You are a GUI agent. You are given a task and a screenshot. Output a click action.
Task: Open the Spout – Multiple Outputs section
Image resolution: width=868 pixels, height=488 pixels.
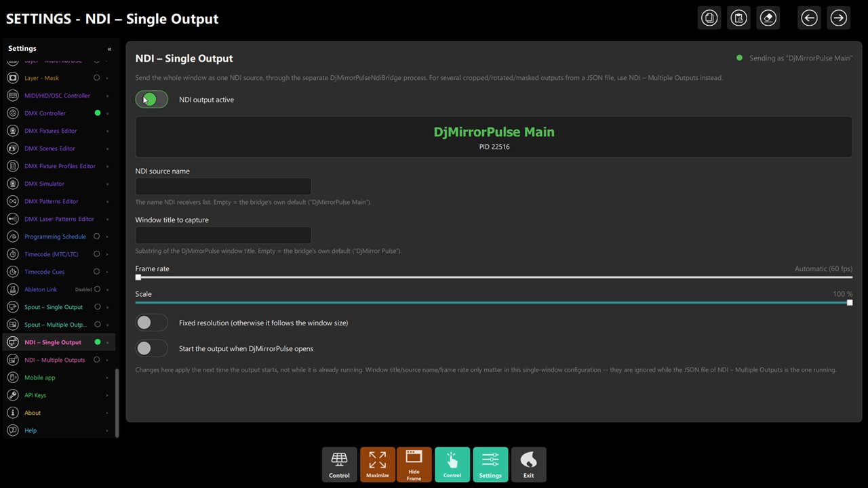pos(59,325)
